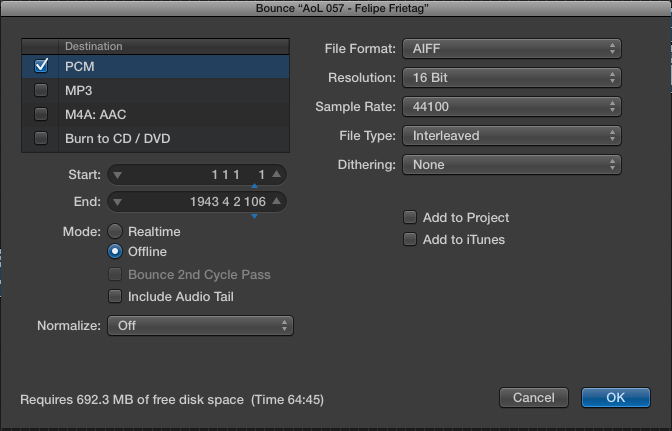Uncheck the PCM destination checkbox
Viewport: 672px width, 431px height.
(41, 66)
